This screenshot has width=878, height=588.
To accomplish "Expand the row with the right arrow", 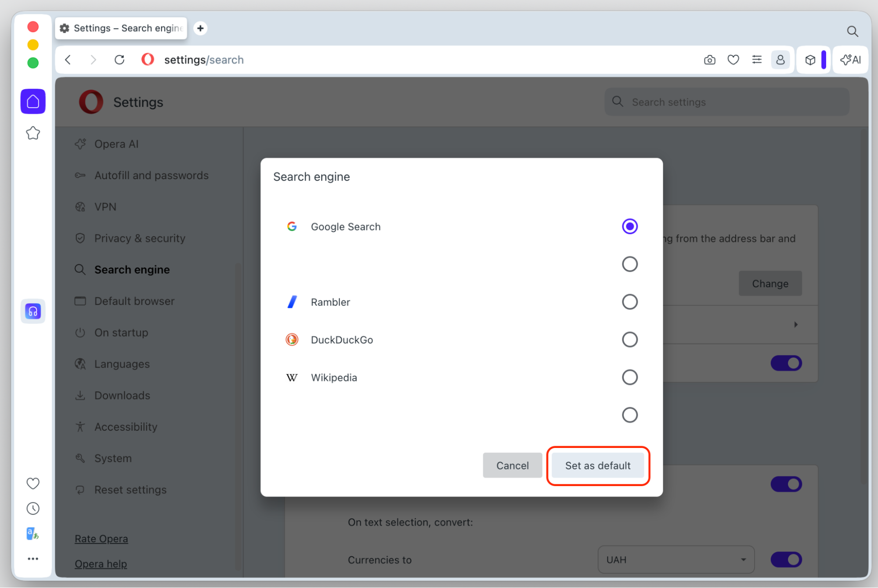I will click(x=795, y=325).
